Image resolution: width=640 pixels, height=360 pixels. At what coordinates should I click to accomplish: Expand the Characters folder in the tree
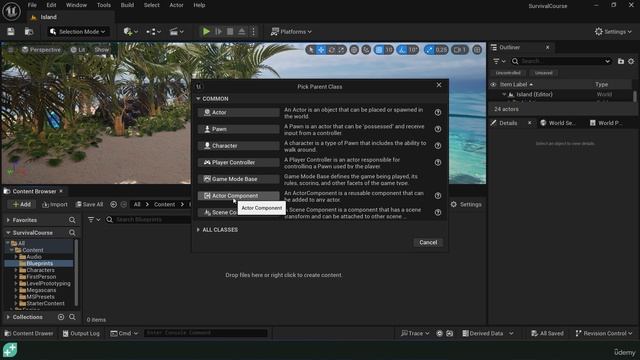point(16,270)
